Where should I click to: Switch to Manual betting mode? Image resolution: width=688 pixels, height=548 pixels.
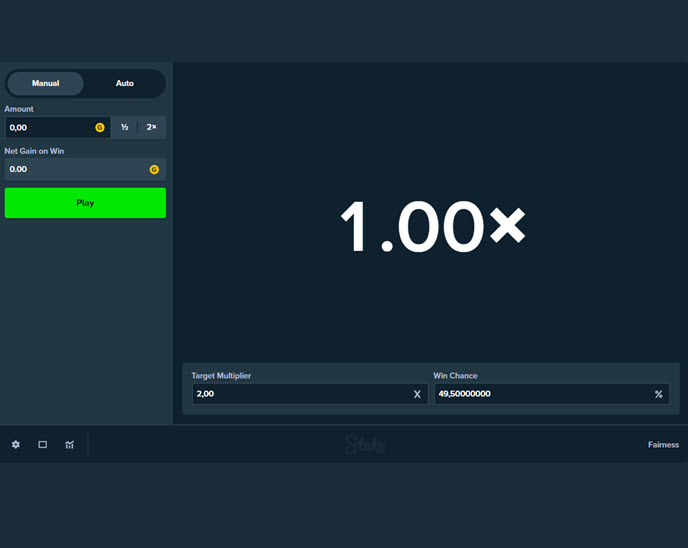pyautogui.click(x=46, y=83)
